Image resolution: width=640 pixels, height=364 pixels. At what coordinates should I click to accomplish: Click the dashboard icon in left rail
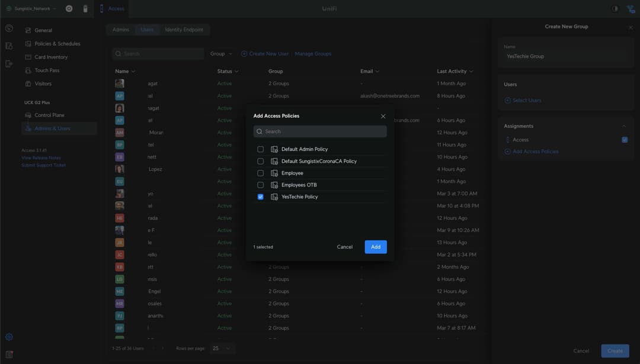tap(9, 28)
